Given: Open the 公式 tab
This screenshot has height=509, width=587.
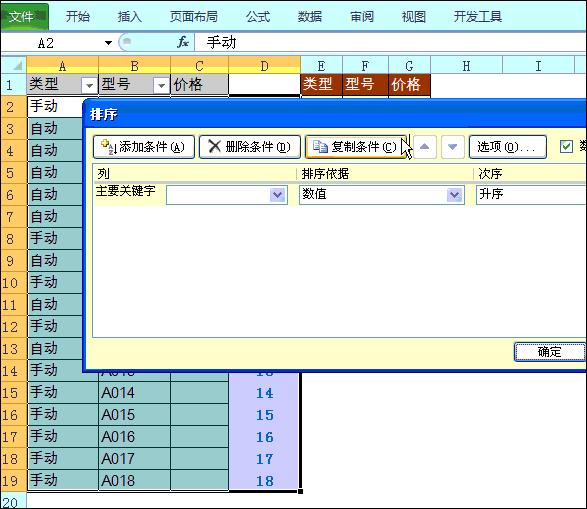Looking at the screenshot, I should [x=258, y=16].
